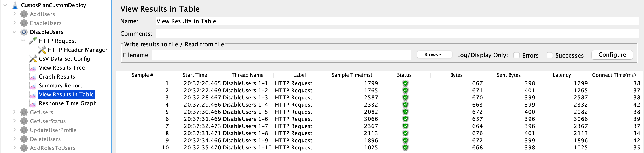
Task: Sort by the Sample # column header
Action: (x=142, y=75)
